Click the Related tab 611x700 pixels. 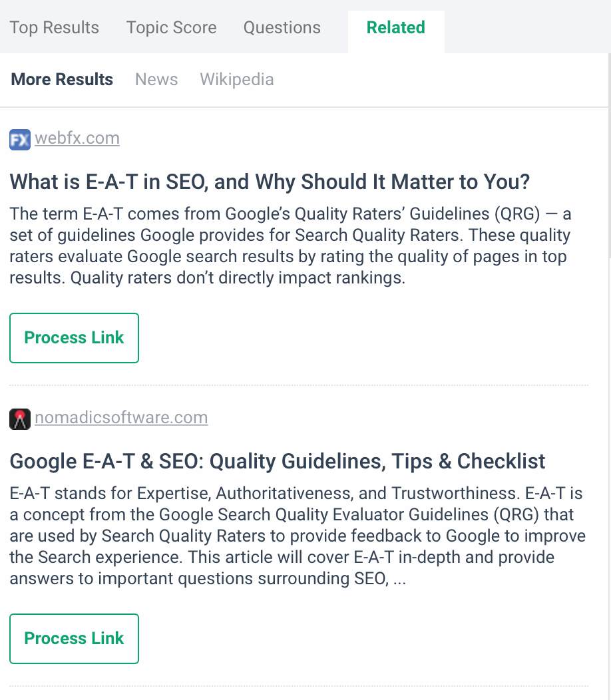click(395, 27)
